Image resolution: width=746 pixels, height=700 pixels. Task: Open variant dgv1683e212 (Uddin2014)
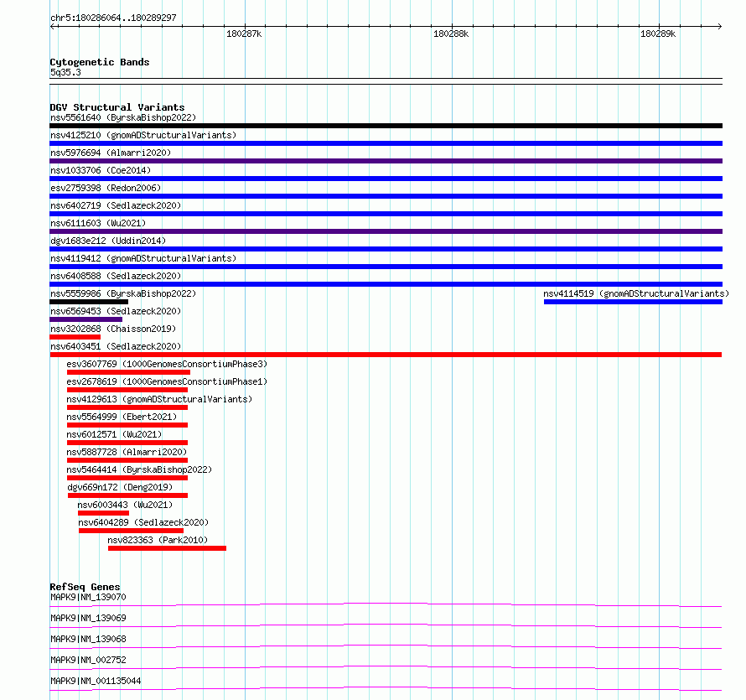pos(108,241)
